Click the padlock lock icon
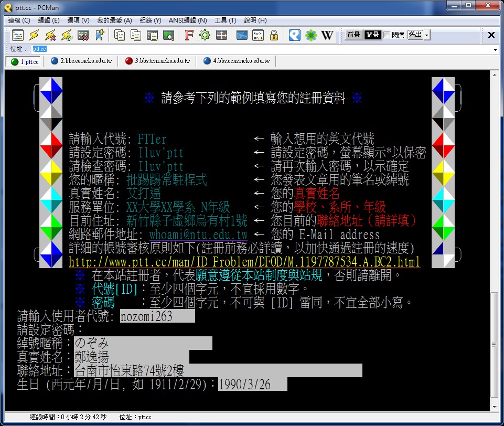Viewport: 504px width, 426px height. [274, 35]
